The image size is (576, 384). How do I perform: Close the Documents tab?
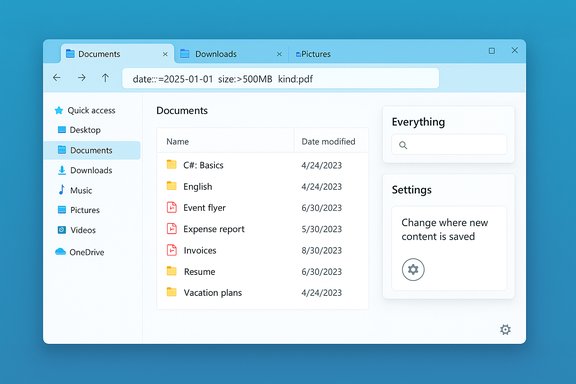click(165, 54)
